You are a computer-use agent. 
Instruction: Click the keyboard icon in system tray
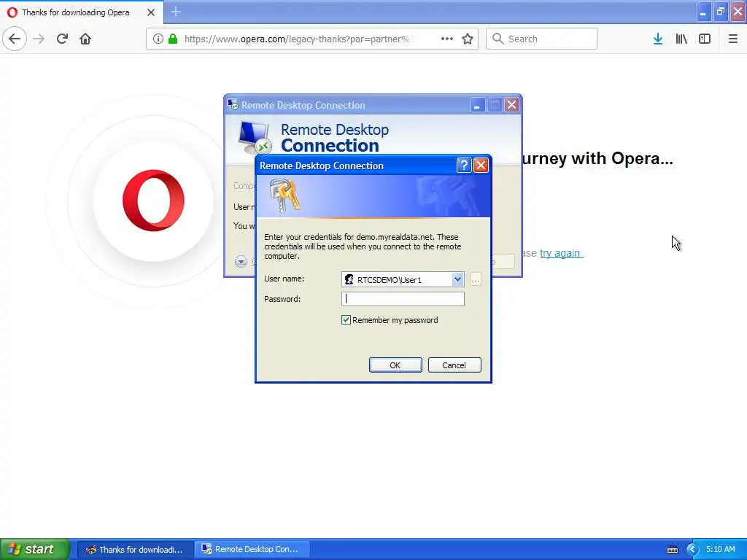[x=673, y=550]
